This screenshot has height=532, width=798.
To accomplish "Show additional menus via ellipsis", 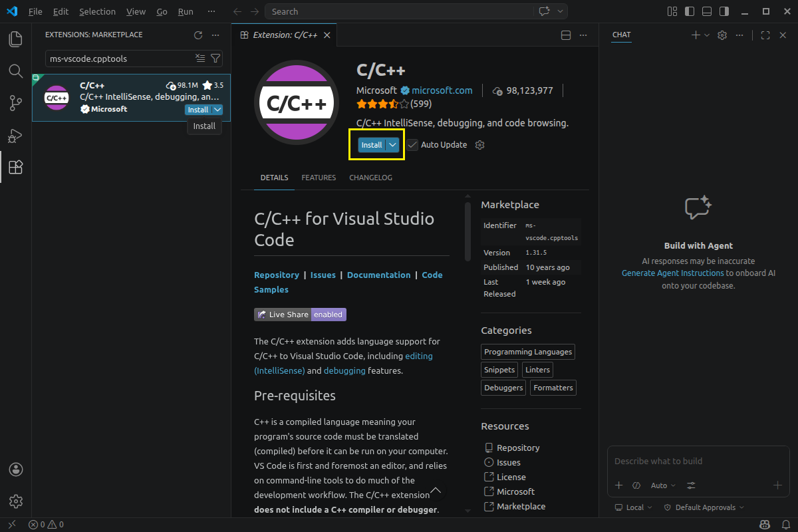I will click(211, 11).
